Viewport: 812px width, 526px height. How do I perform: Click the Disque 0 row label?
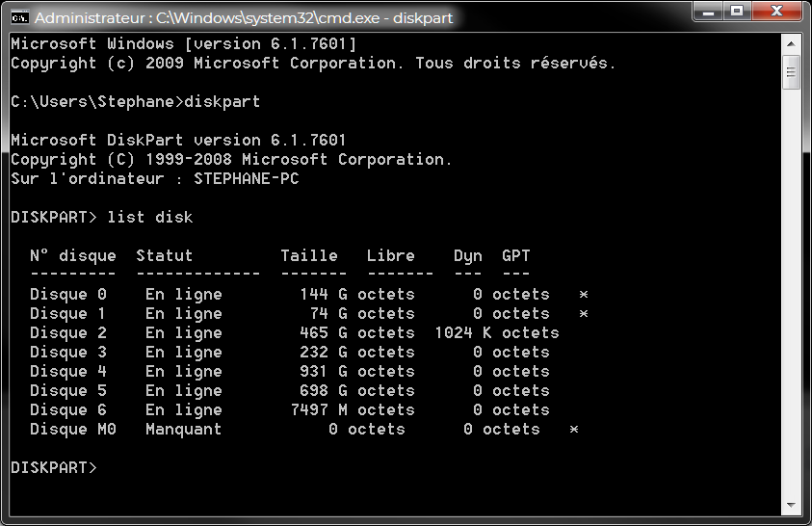click(x=59, y=295)
